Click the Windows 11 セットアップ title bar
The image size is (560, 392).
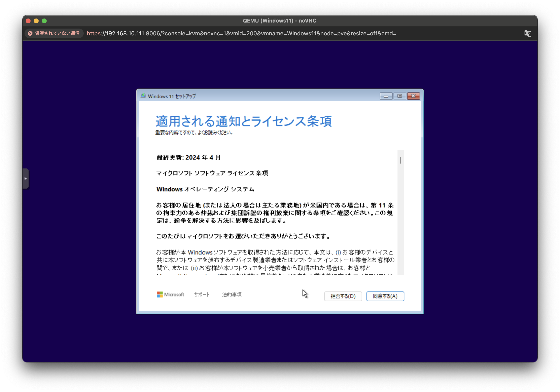point(268,96)
